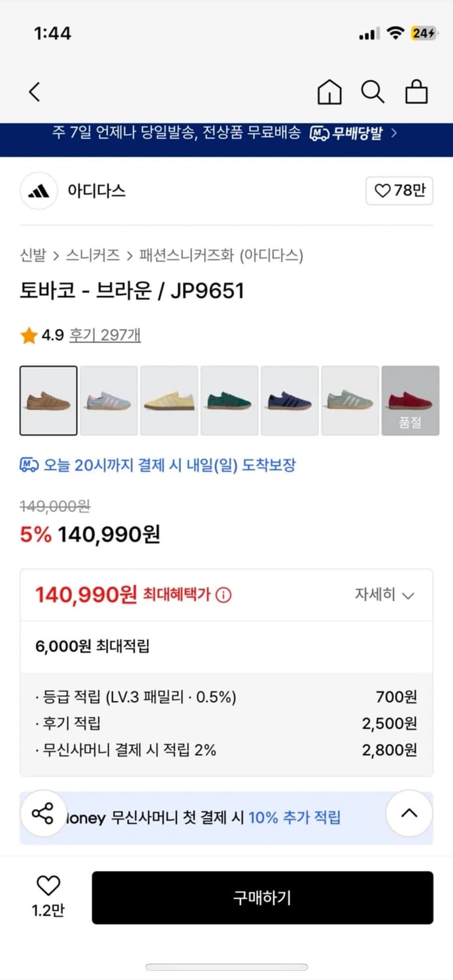Open the shopping bag icon
Viewport: 453px width, 980px height.
point(416,92)
